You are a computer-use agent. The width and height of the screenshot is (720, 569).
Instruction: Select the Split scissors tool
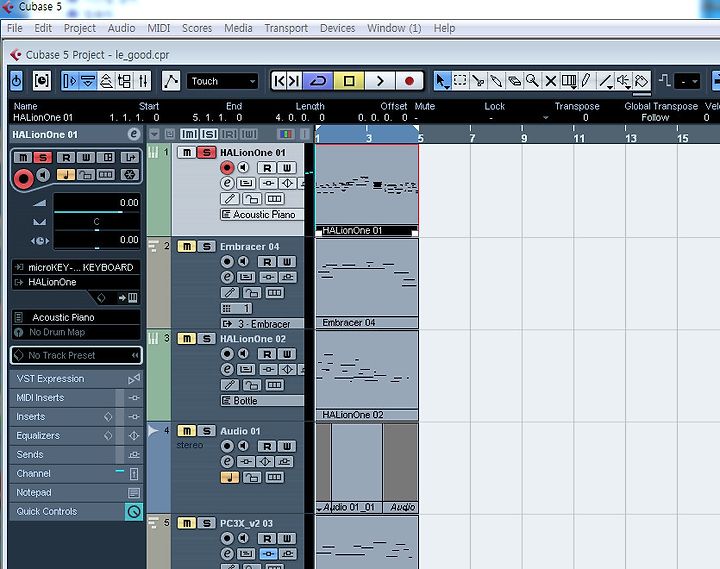pyautogui.click(x=478, y=81)
